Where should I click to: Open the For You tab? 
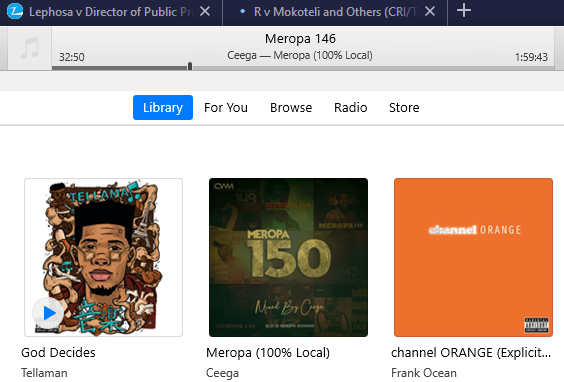pyautogui.click(x=226, y=108)
